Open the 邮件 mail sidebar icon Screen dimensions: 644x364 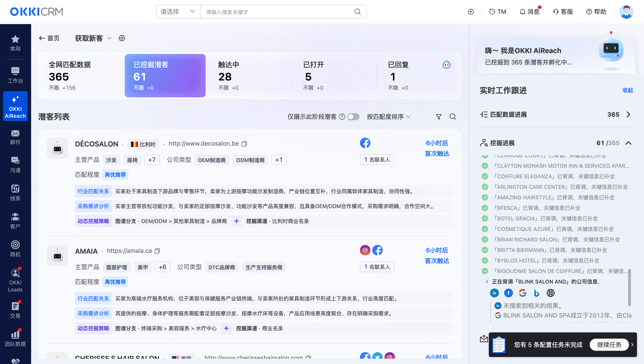coord(15,137)
